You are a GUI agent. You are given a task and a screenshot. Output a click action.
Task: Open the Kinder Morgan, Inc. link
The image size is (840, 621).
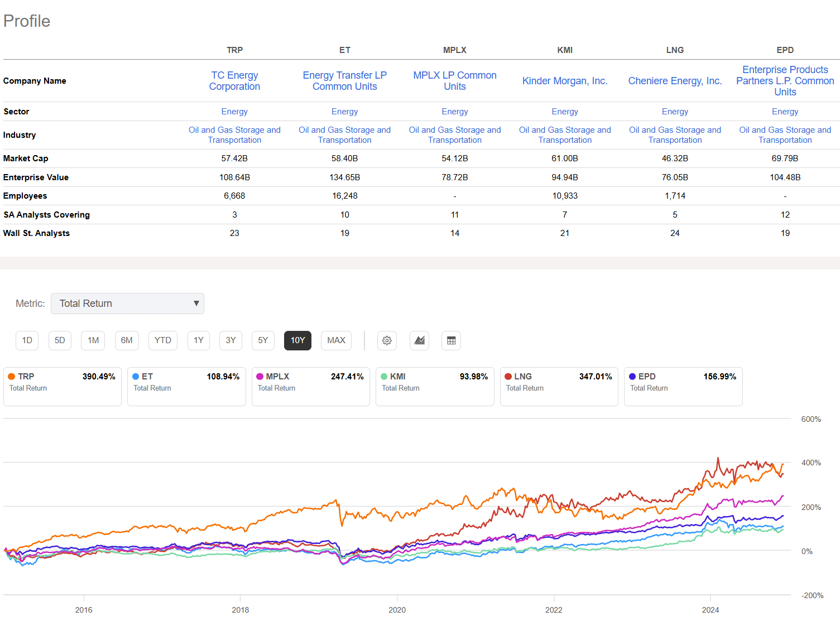[565, 81]
